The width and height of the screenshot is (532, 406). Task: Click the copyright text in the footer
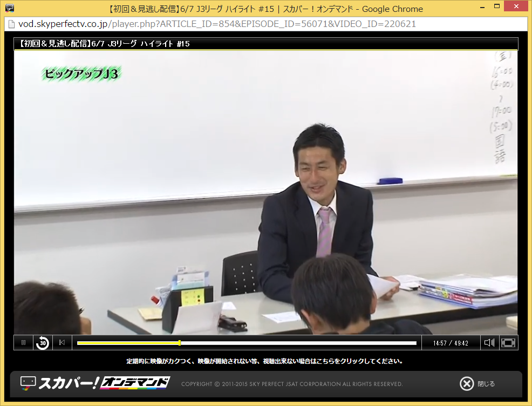pyautogui.click(x=292, y=384)
